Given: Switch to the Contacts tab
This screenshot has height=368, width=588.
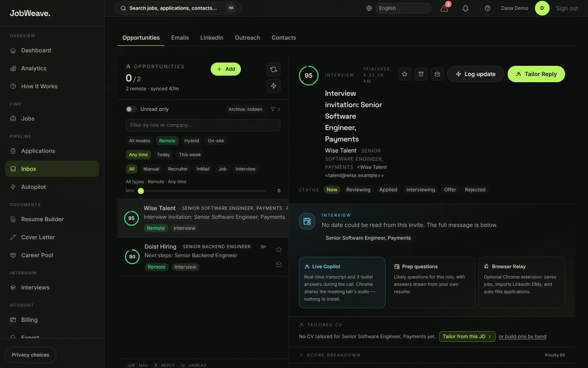Looking at the screenshot, I should [284, 38].
